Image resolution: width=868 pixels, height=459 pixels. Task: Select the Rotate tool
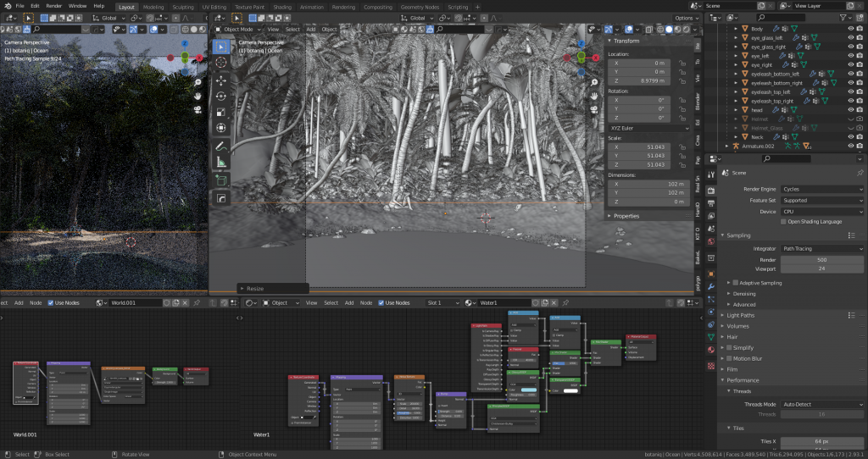point(221,96)
